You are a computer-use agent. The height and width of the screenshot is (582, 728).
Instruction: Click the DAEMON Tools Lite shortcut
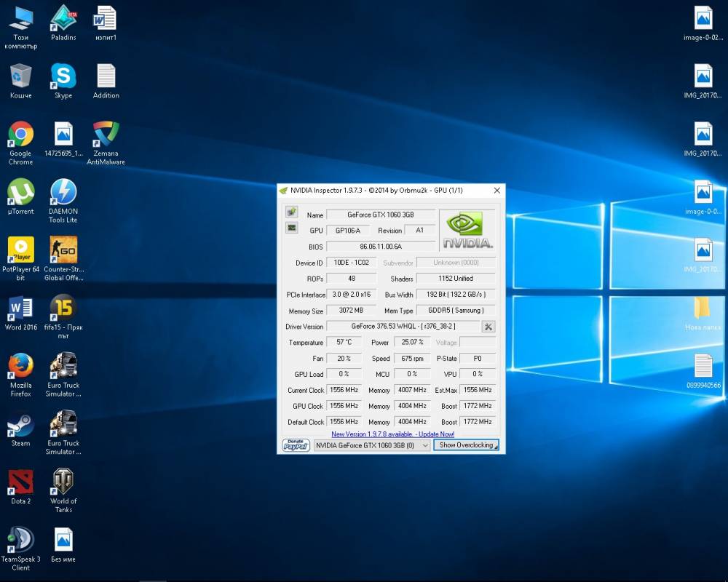click(x=63, y=201)
